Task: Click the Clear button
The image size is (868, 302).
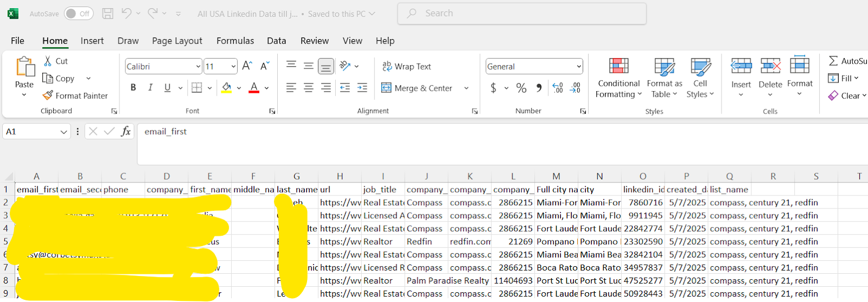Action: point(847,96)
